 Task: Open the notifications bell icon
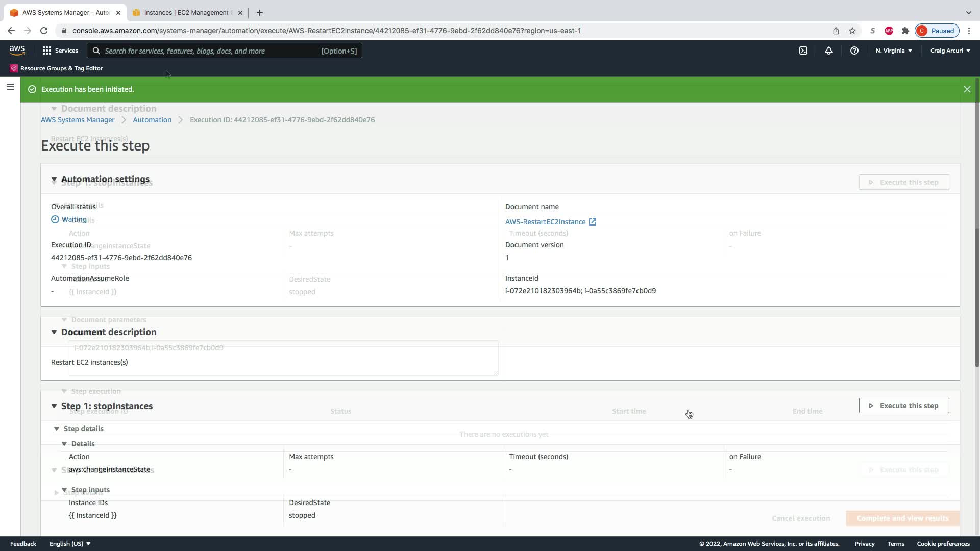tap(828, 51)
